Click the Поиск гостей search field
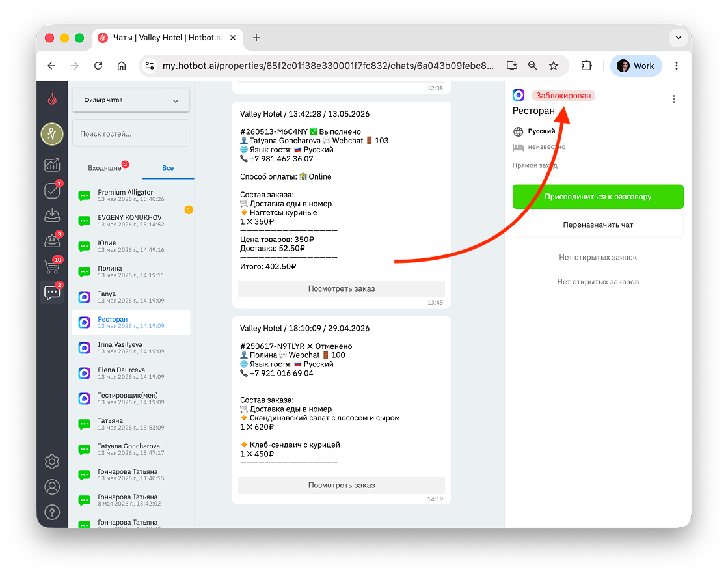Image resolution: width=728 pixels, height=576 pixels. point(131,134)
